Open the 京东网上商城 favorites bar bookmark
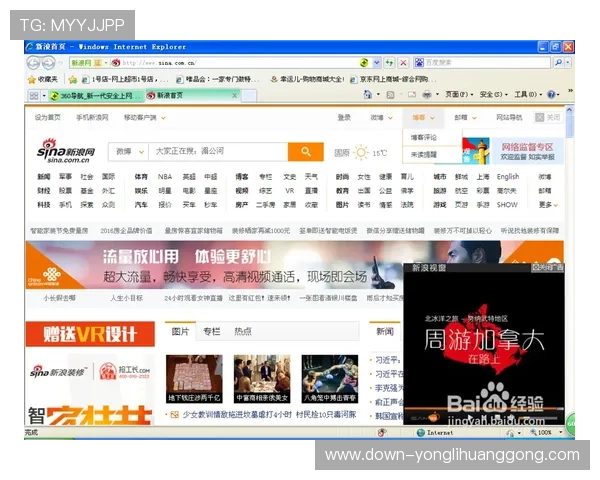 (x=393, y=79)
